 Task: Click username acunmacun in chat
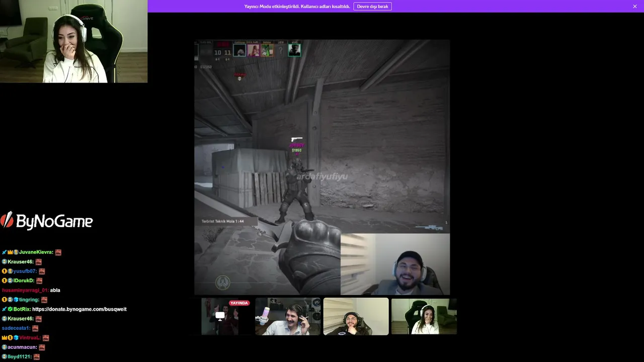tap(22, 347)
